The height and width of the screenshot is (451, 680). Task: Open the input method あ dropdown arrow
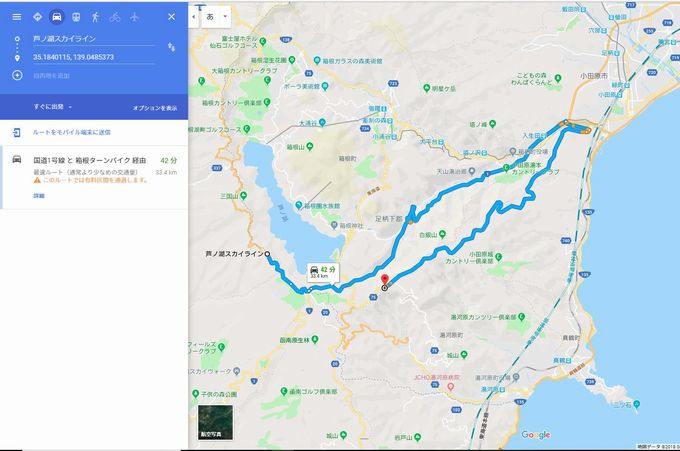pos(225,16)
